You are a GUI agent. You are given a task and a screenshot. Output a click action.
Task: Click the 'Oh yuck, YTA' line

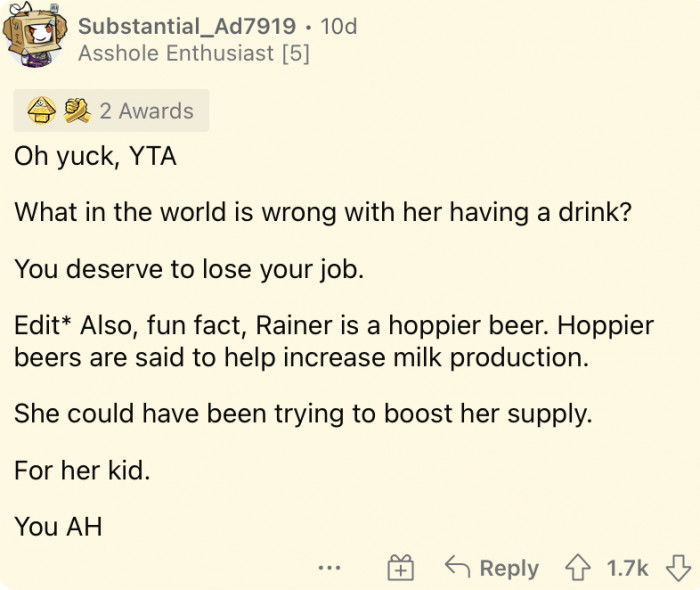pyautogui.click(x=95, y=157)
